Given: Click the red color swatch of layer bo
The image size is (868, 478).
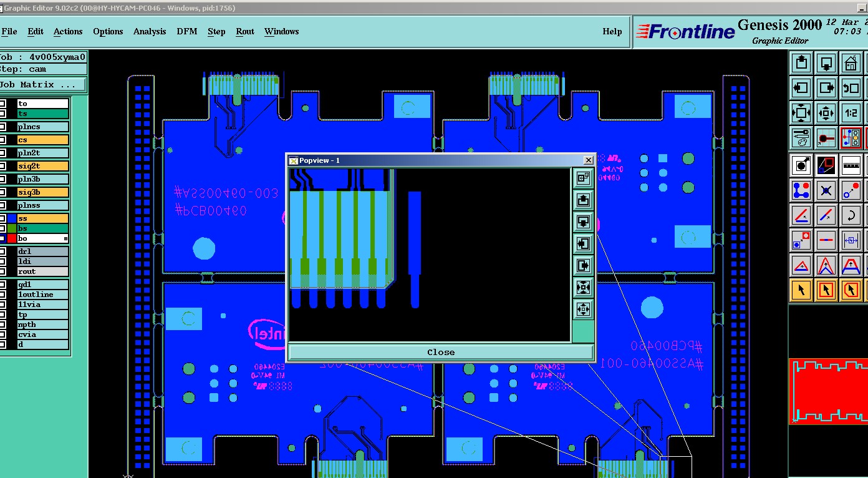Looking at the screenshot, I should click(x=11, y=238).
